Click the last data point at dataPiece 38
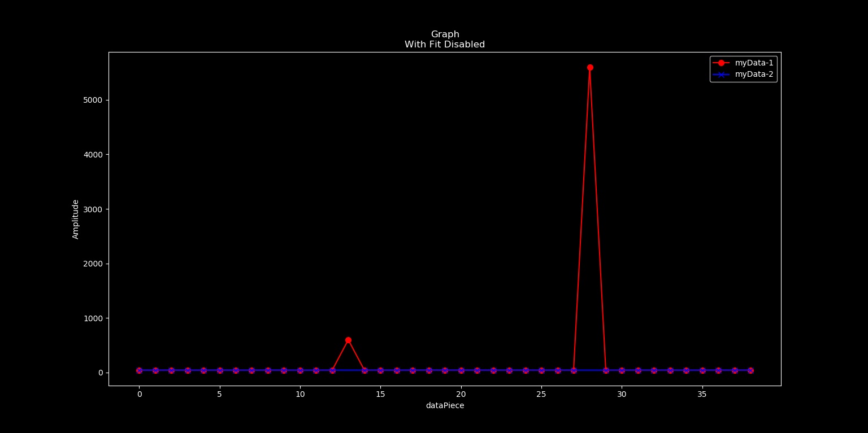Screen dimensions: 868x433 750,370
